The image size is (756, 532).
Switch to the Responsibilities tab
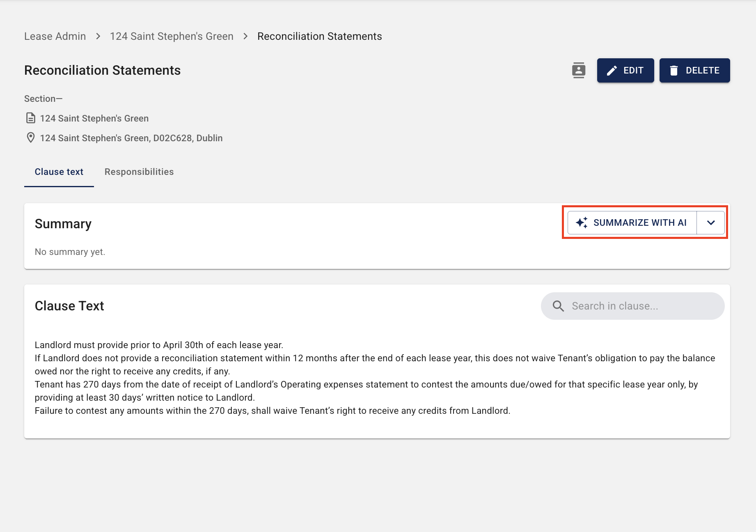tap(139, 172)
